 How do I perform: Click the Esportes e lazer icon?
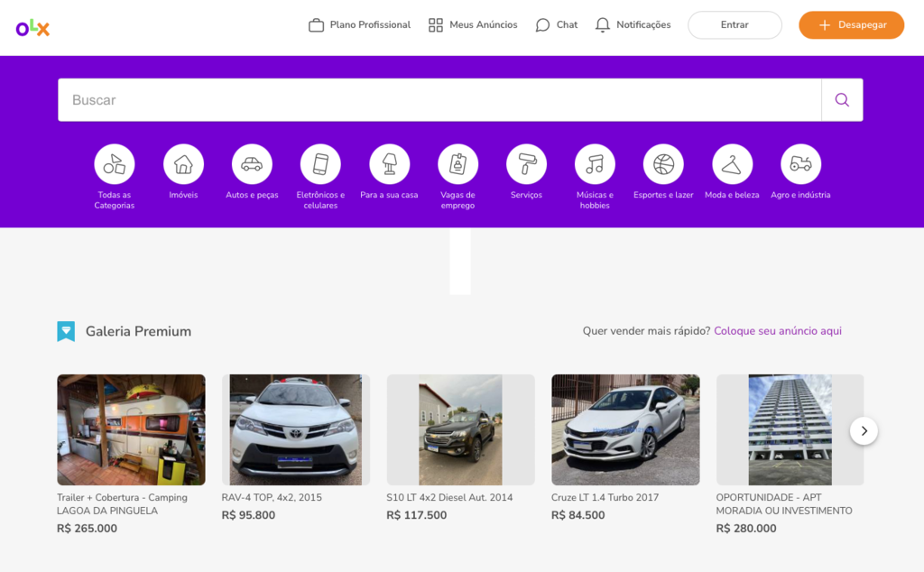coord(663,165)
